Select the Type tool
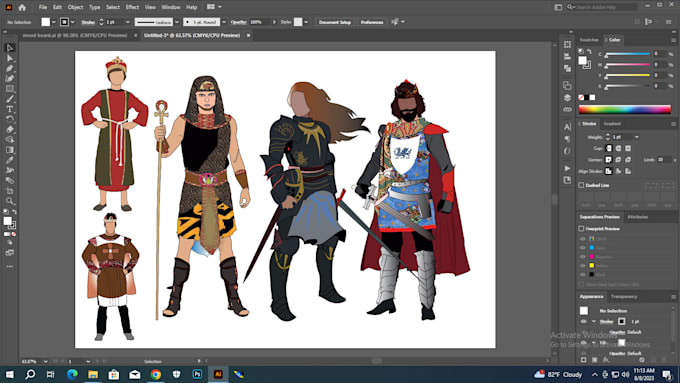 tap(10, 109)
